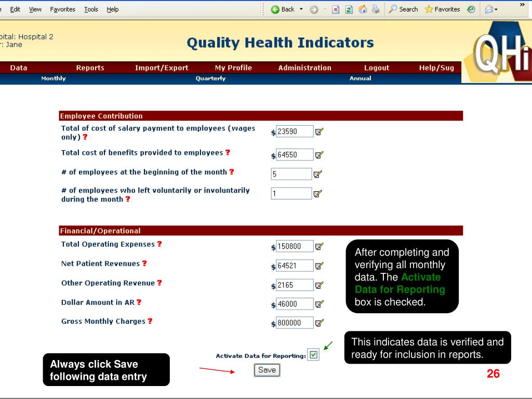Open the browser Favorites menu
The width and height of the screenshot is (532, 399).
coord(63,9)
